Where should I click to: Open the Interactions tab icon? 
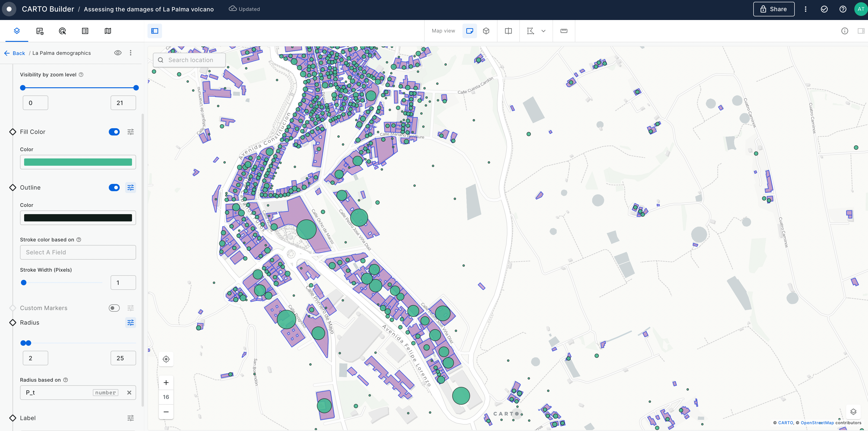pos(62,31)
